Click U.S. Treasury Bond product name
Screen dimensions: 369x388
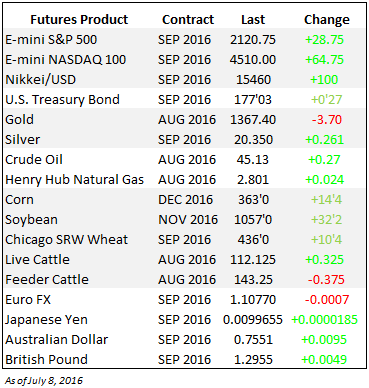[62, 100]
